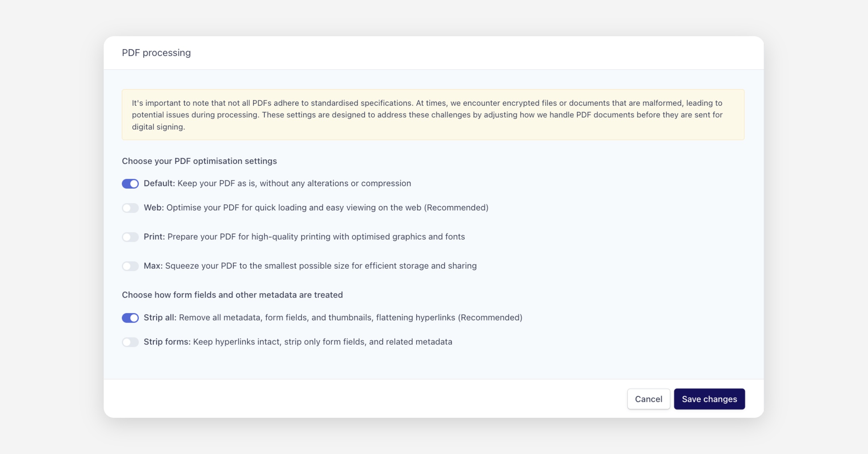Click the "PDF processing" dialog title
The height and width of the screenshot is (454, 868).
click(156, 53)
